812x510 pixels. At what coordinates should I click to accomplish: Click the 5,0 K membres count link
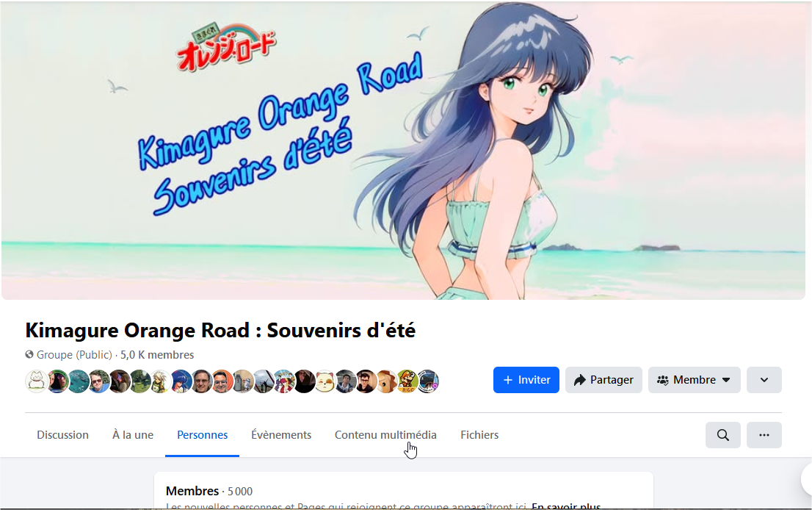(157, 354)
